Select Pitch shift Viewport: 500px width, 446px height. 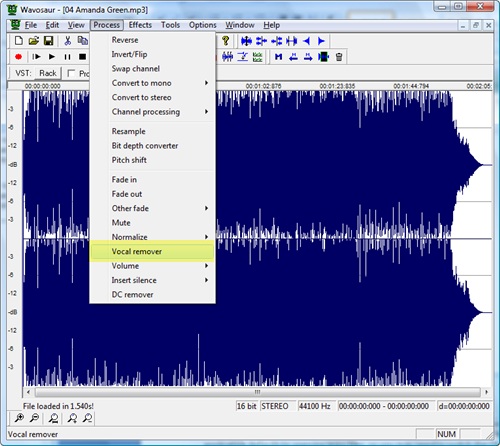[152, 160]
